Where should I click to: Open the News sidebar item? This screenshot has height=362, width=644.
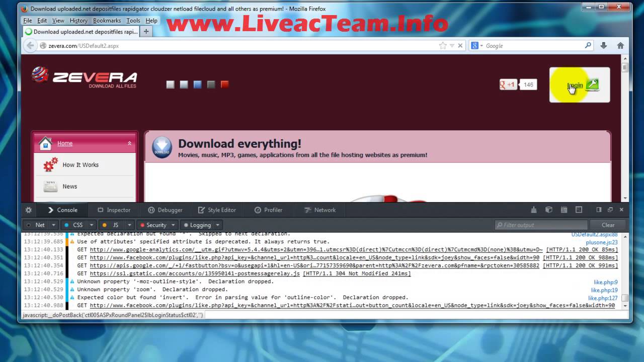70,187
